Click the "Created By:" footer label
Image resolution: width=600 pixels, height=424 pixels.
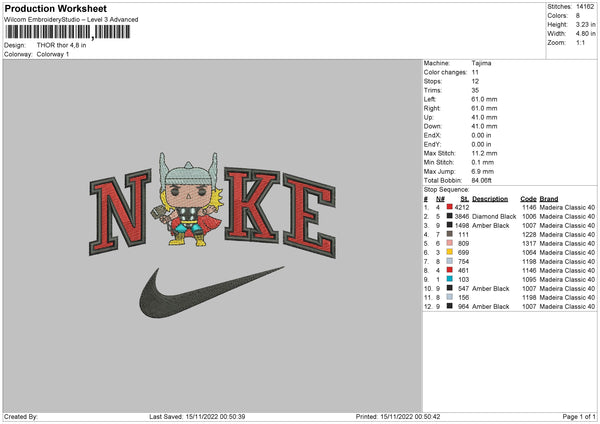pos(21,416)
